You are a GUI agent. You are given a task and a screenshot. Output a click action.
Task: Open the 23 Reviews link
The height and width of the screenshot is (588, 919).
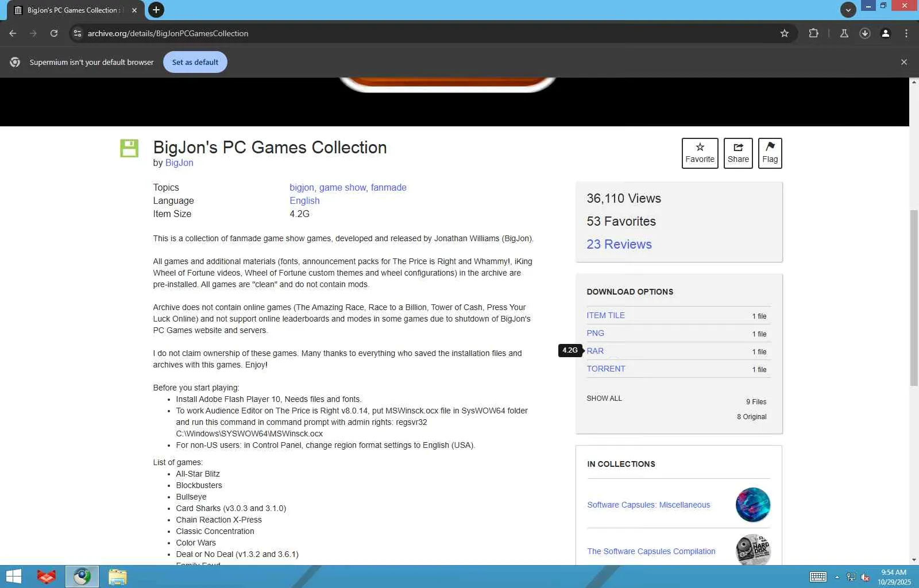(619, 245)
